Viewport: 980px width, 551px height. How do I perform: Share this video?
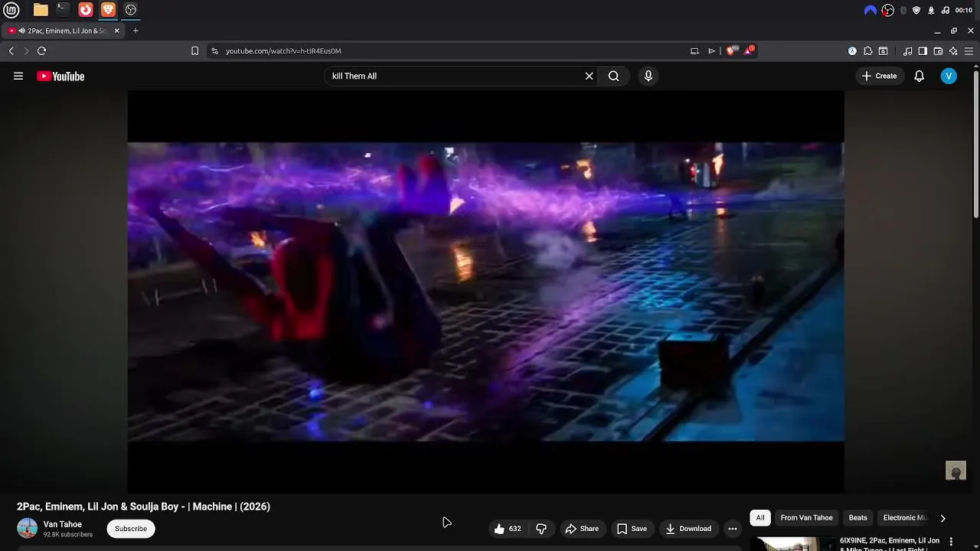click(582, 529)
